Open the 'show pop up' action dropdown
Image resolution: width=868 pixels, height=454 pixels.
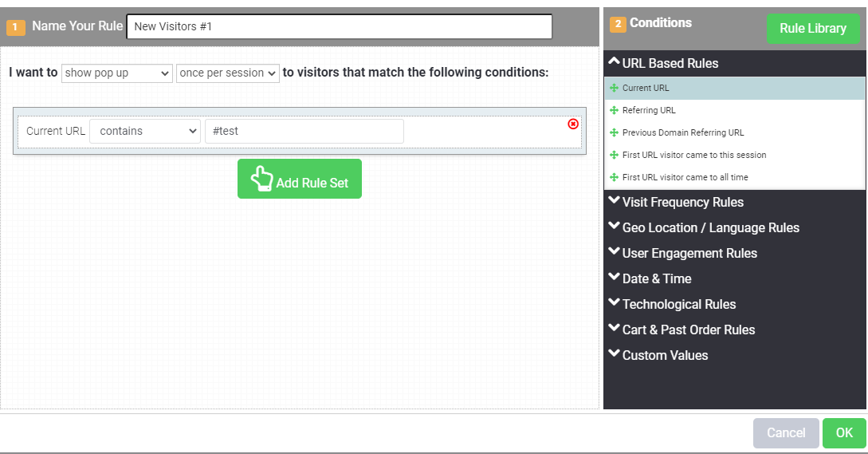(117, 73)
